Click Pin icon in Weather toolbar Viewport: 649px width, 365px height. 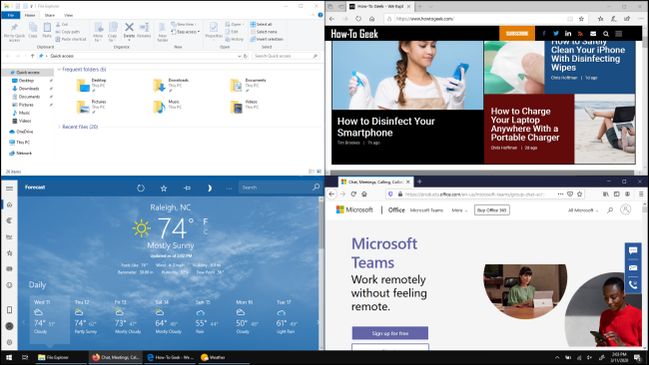pos(187,188)
